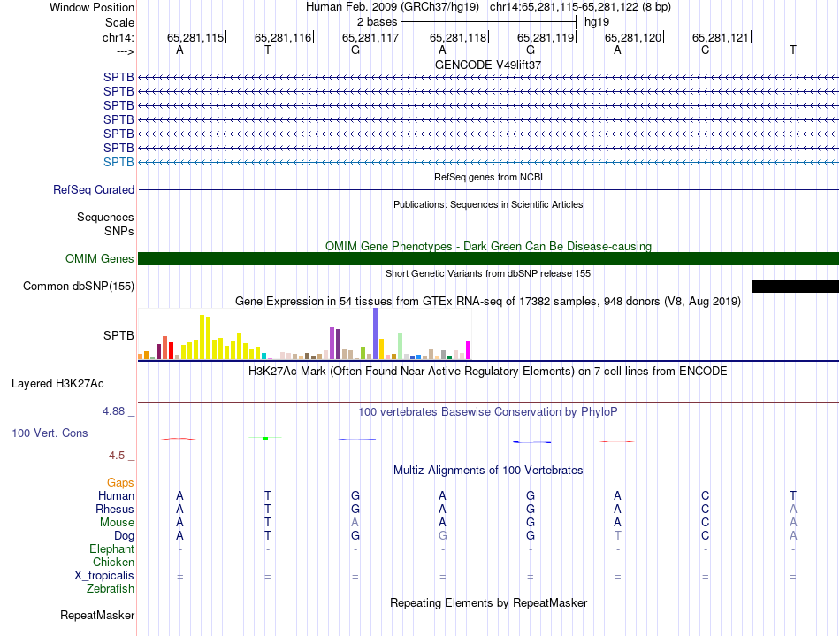Click the Common dbSNP(155) track label
Image resolution: width=840 pixels, height=636 pixels.
point(79,286)
